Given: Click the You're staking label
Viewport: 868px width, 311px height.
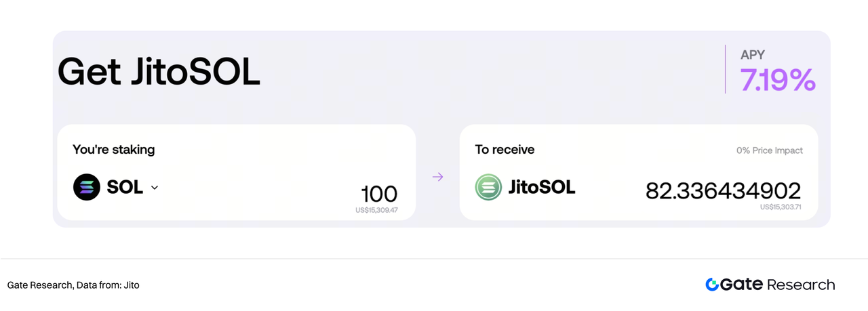Looking at the screenshot, I should click(x=114, y=150).
